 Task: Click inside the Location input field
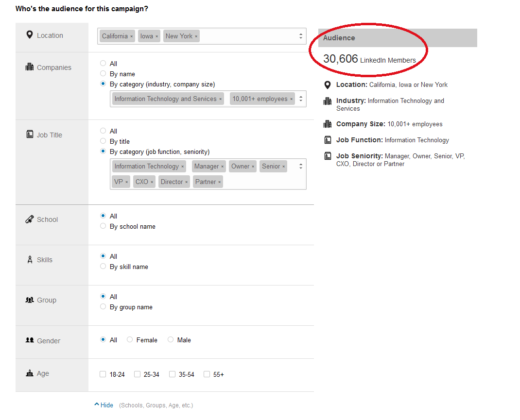(x=248, y=36)
